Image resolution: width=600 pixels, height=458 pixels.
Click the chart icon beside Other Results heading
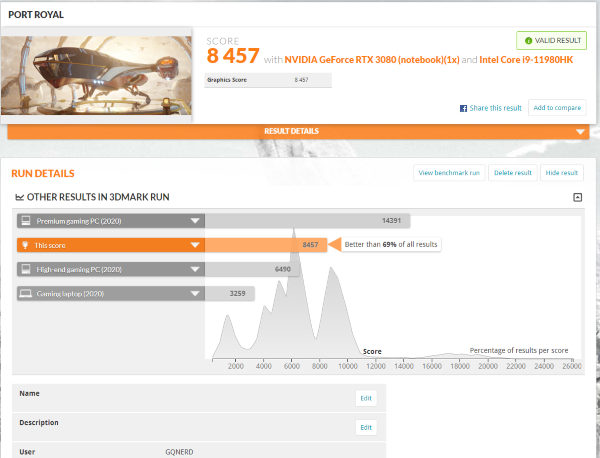(20, 197)
